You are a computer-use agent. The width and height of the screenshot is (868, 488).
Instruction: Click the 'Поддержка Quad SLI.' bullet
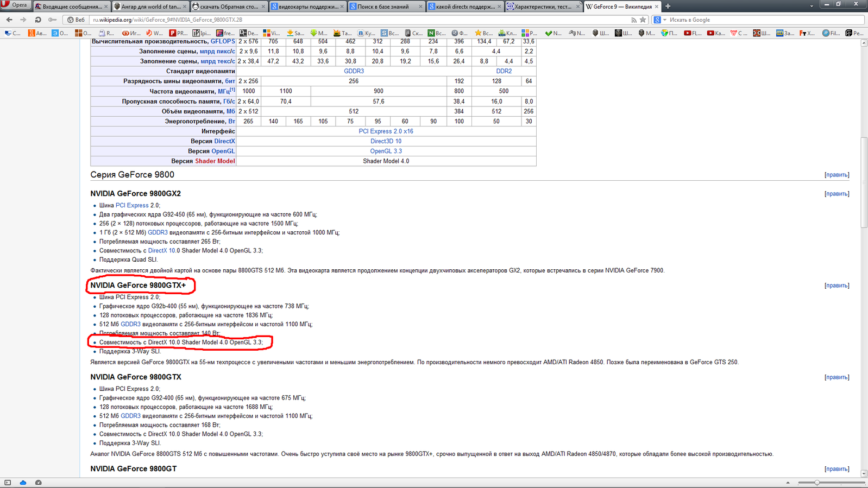click(128, 259)
